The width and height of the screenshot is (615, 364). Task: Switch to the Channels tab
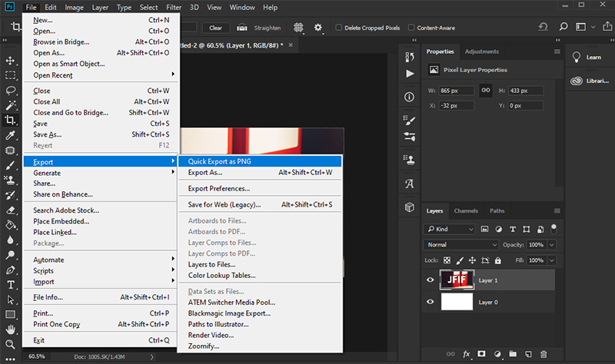click(x=466, y=211)
